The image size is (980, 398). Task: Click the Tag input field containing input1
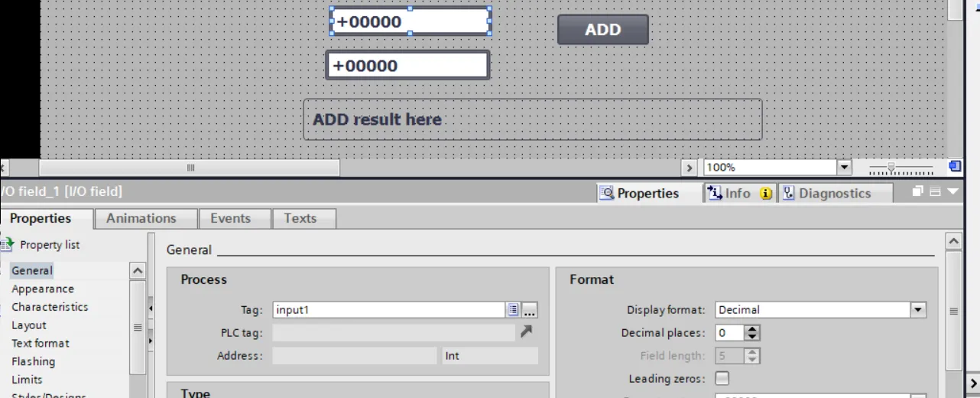click(388, 310)
